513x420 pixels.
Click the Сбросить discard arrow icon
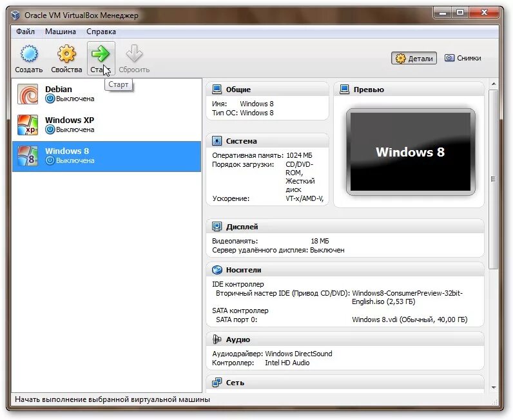point(134,53)
